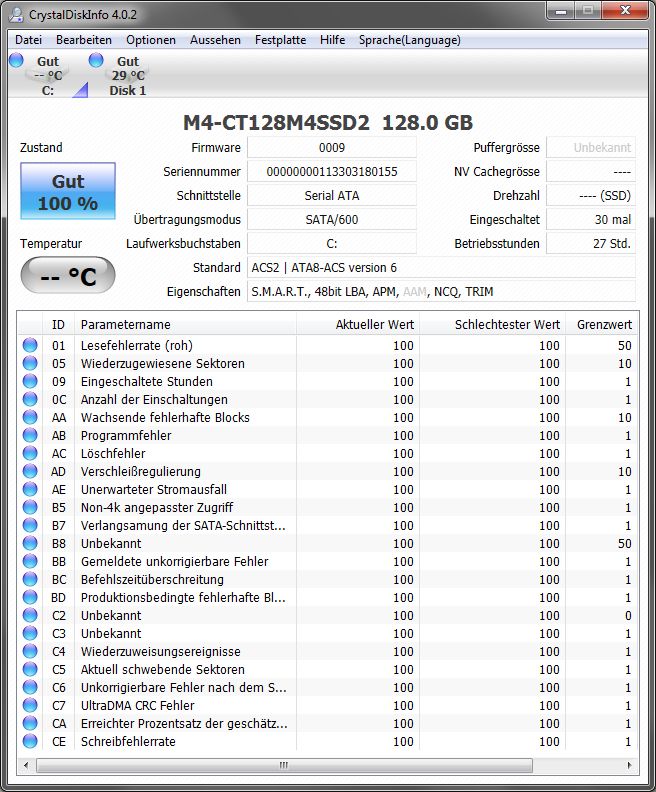
Task: Click the Gut 100 % health status button
Action: (68, 191)
